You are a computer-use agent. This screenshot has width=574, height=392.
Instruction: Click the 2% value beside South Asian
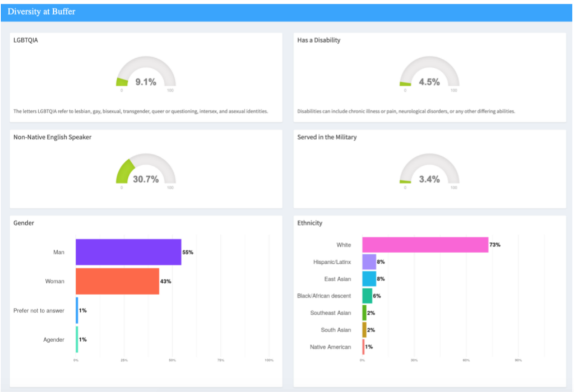[x=371, y=330]
